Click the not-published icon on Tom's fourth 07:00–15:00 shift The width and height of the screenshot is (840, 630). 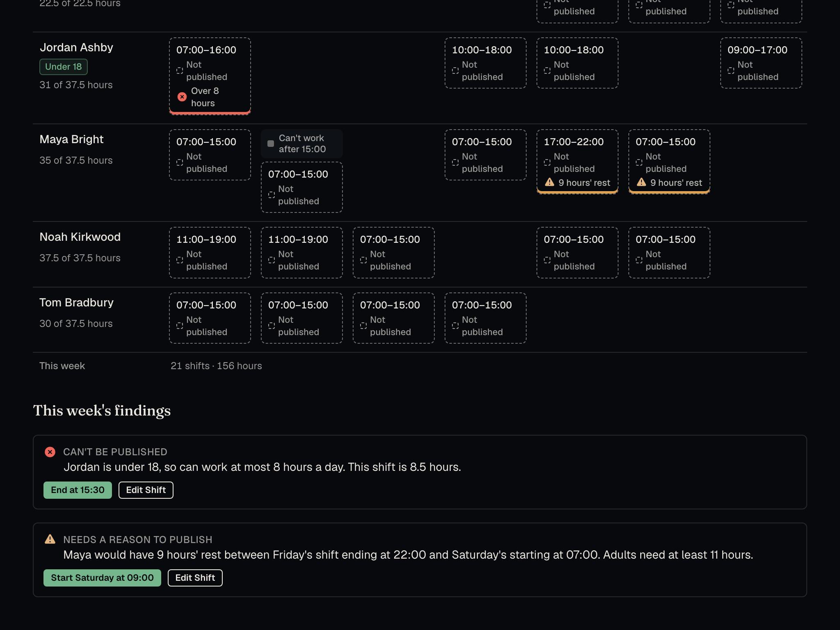click(455, 326)
